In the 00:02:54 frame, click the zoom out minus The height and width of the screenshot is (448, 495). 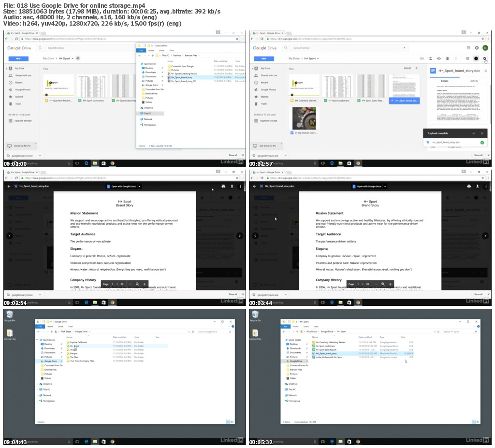[131, 284]
